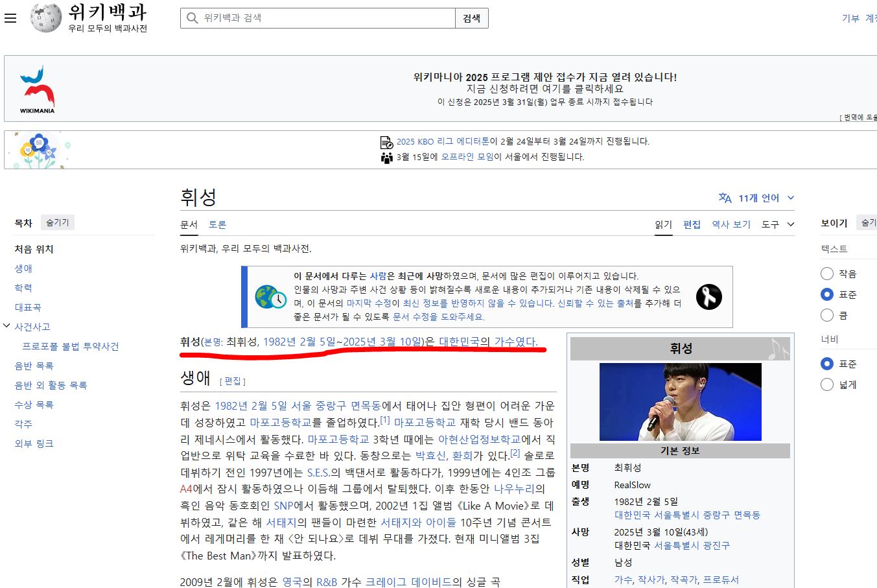Open the 도구 tools dropdown
This screenshot has width=877, height=588.
(x=778, y=224)
